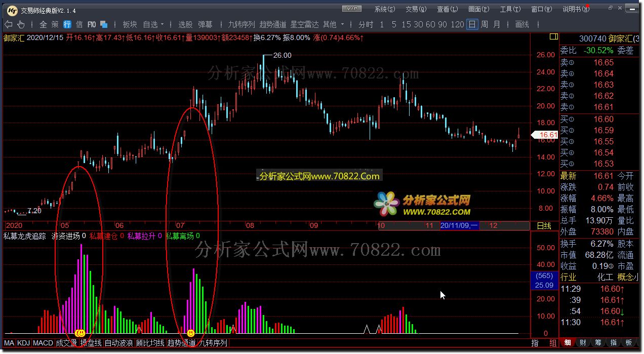Viewport: 644px width, 354px height.
Task: Switch to the 顾比均线 tab
Action: pos(150,343)
